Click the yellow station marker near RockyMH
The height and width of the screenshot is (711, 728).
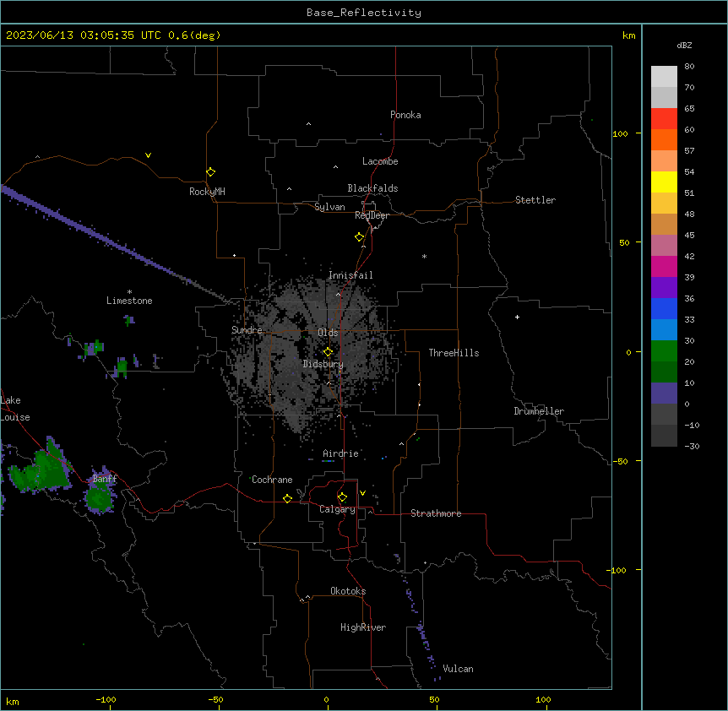tap(211, 172)
